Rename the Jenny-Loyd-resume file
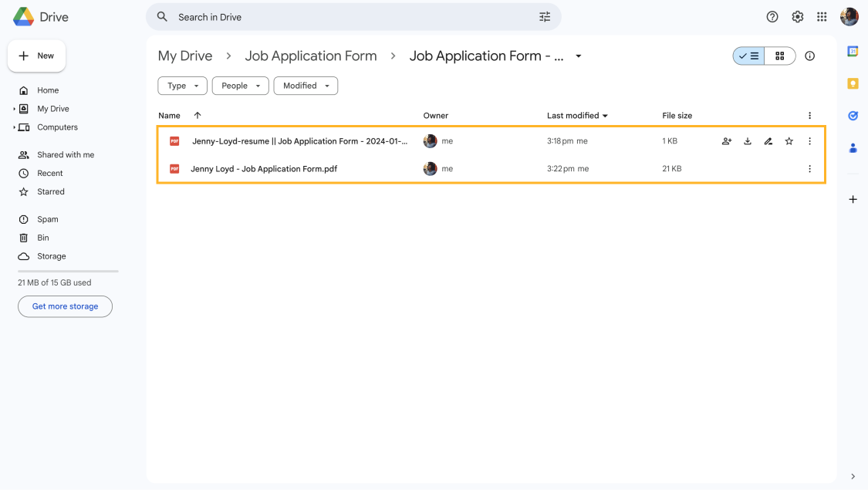 [x=768, y=141]
